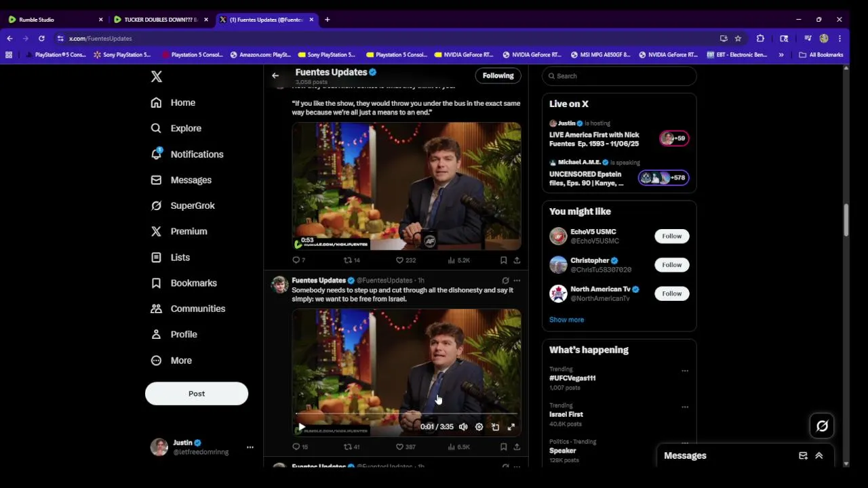The height and width of the screenshot is (488, 868).
Task: Reload the page
Action: [41, 39]
